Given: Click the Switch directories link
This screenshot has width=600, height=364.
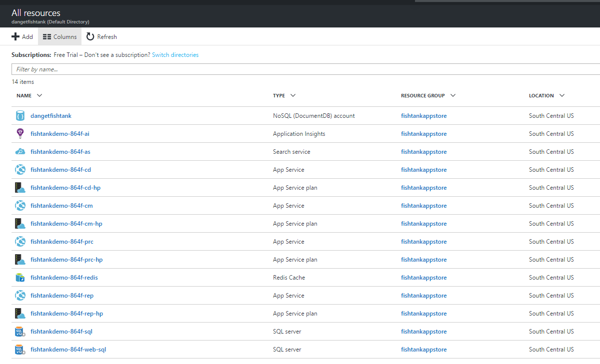Looking at the screenshot, I should 175,55.
